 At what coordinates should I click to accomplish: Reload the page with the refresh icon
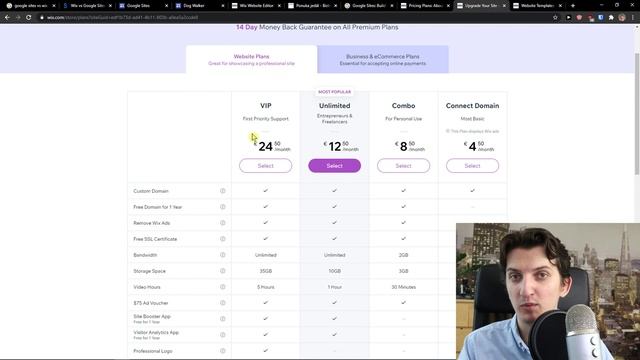coord(29,18)
